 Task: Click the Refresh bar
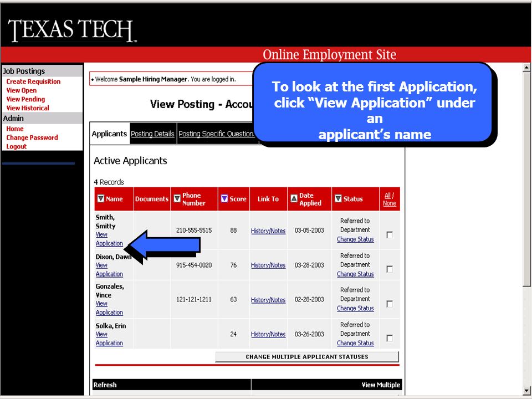pos(172,385)
